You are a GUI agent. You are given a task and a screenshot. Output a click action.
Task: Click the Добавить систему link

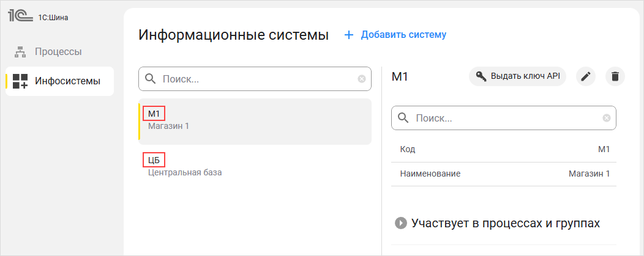403,35
